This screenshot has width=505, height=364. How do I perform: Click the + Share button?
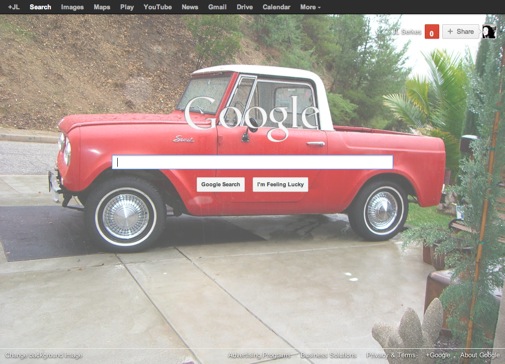[x=461, y=32]
